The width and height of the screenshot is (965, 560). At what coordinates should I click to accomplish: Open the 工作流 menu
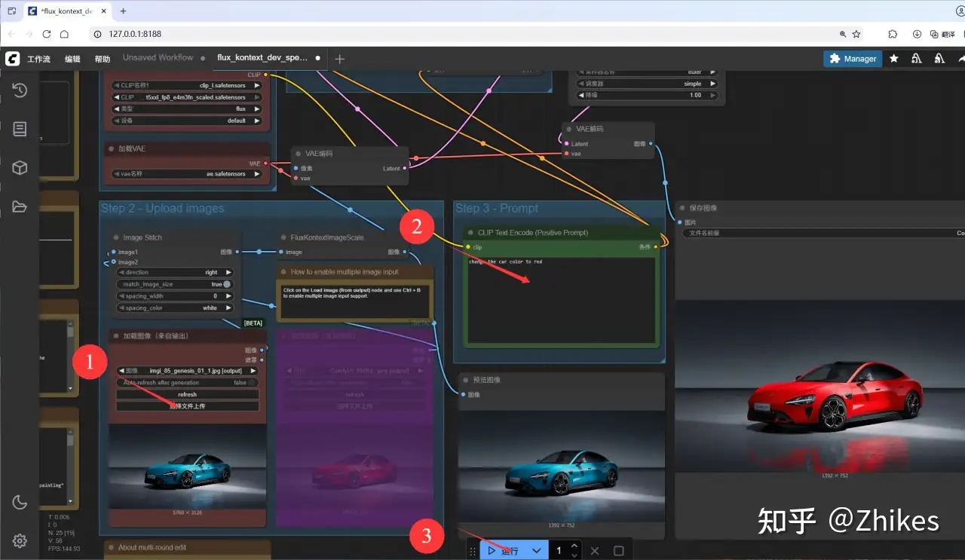pyautogui.click(x=38, y=59)
